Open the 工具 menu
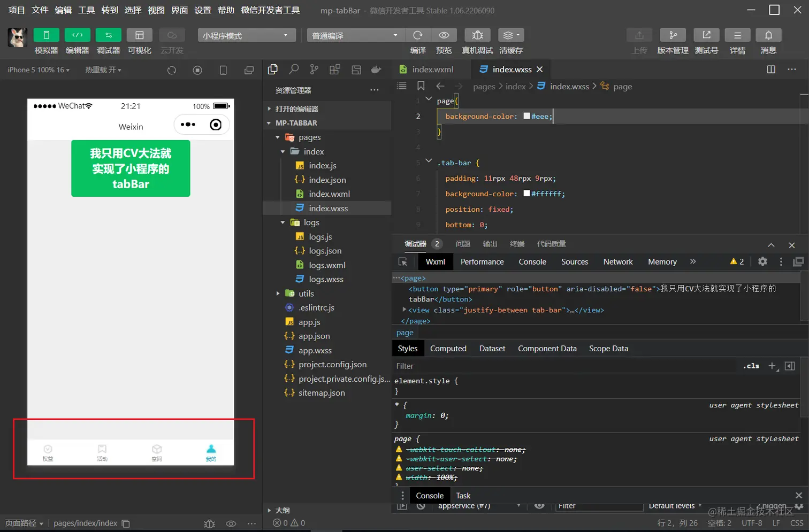The height and width of the screenshot is (532, 809). point(86,10)
